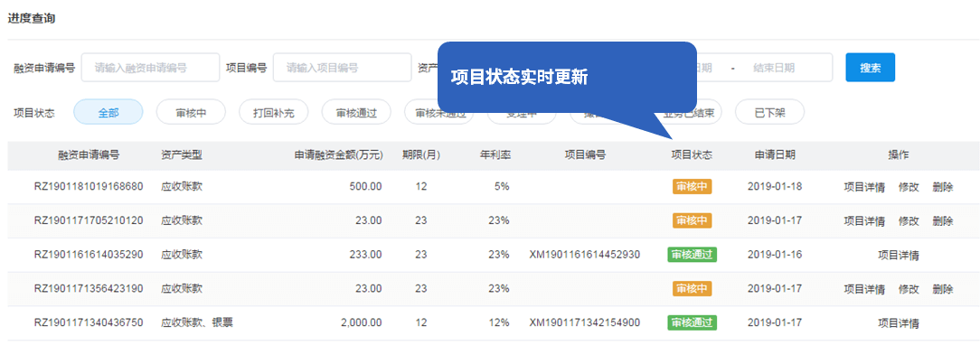Click 修改 on RZ1901171705210120 row

[909, 220]
